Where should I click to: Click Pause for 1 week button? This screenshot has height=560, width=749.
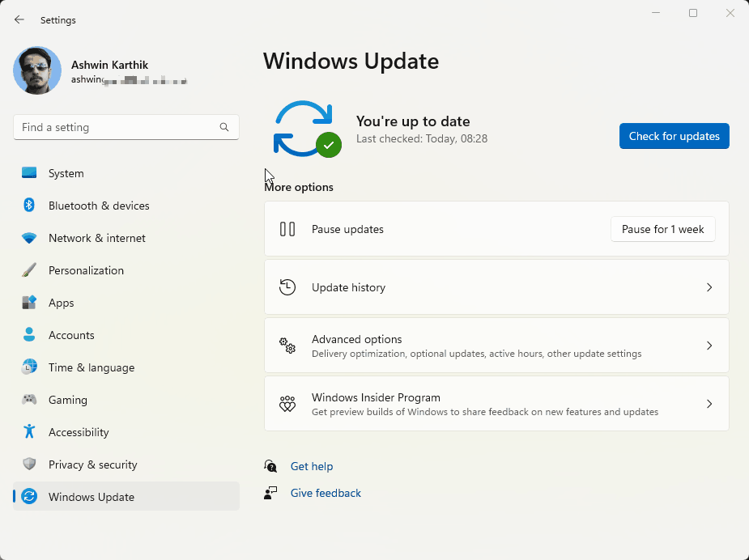tap(662, 229)
